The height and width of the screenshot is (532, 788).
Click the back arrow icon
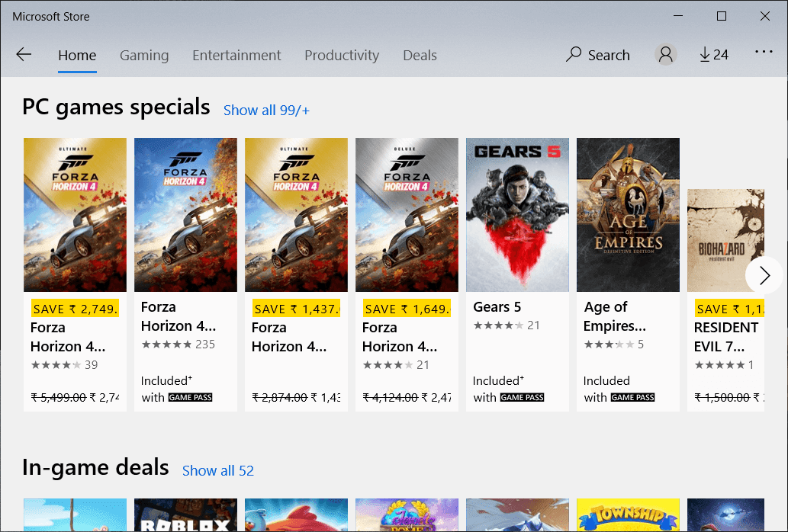pyautogui.click(x=24, y=55)
